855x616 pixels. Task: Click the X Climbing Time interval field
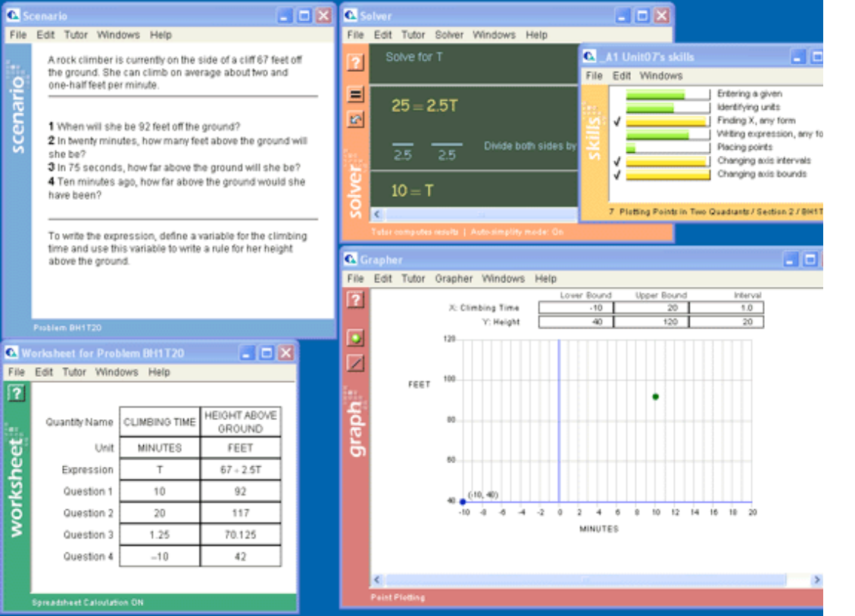(726, 308)
